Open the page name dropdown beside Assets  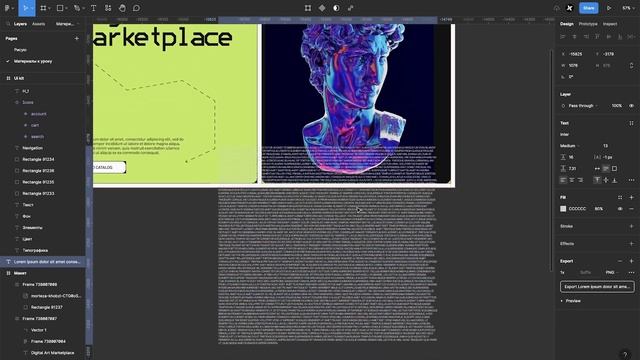[x=67, y=24]
